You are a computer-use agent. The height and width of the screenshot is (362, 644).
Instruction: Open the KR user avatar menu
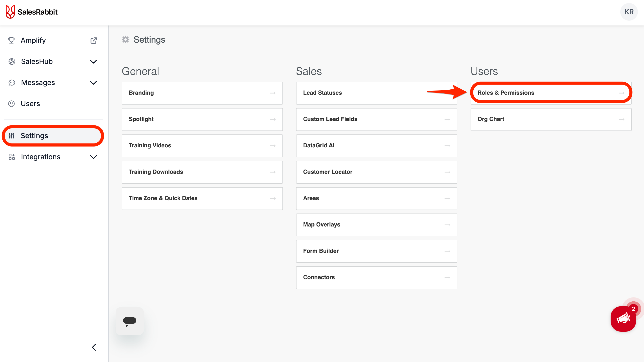(628, 12)
